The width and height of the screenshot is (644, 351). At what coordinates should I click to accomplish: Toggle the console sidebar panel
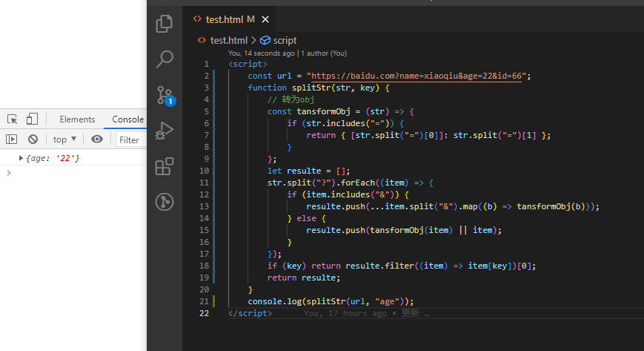11,140
